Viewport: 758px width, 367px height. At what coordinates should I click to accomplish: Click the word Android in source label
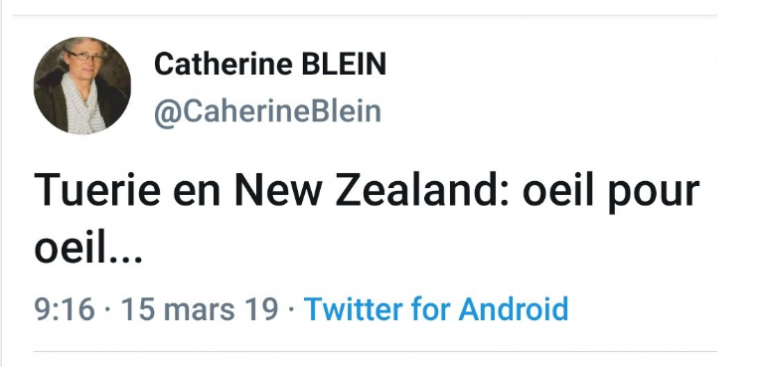point(513,309)
